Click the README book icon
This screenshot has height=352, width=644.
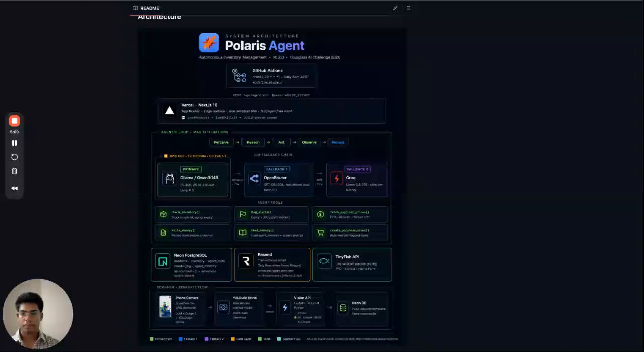(x=135, y=8)
